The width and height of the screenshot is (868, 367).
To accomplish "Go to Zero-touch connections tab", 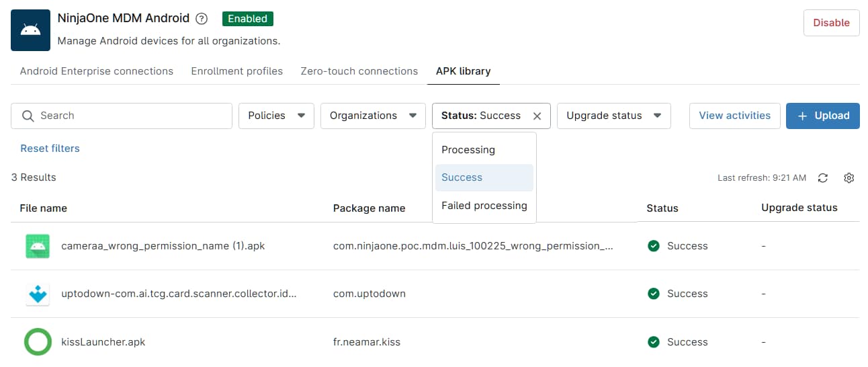I will point(359,71).
